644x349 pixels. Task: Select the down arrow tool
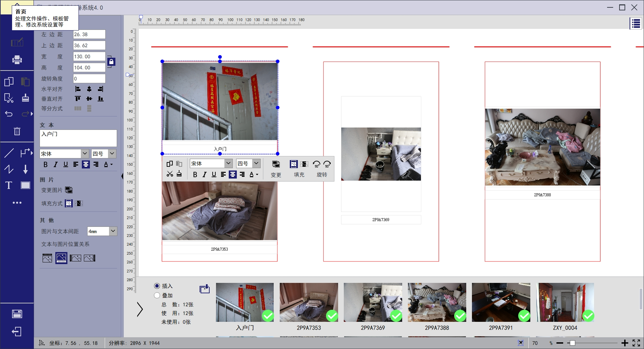pos(25,169)
